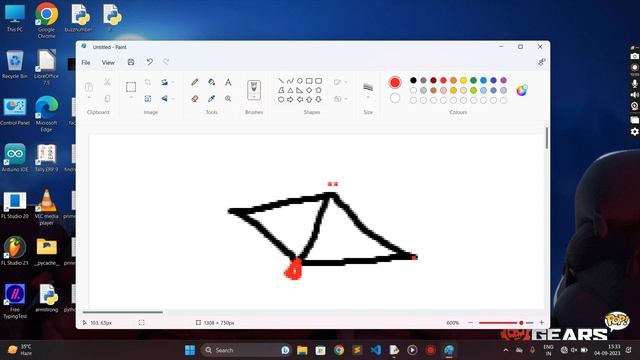Choose the purple colour swatch in top row
This screenshot has height=360, width=640.
503,80
